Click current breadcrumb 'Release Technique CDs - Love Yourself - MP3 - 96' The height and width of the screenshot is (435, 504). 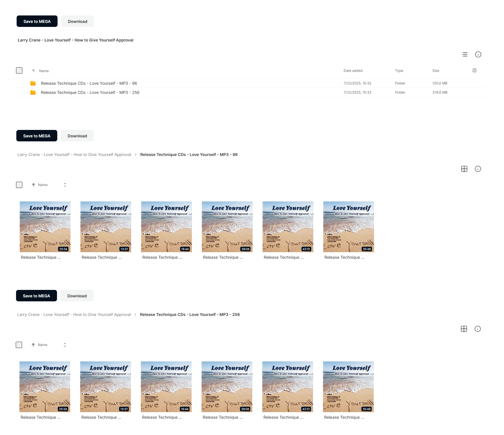[x=189, y=155]
